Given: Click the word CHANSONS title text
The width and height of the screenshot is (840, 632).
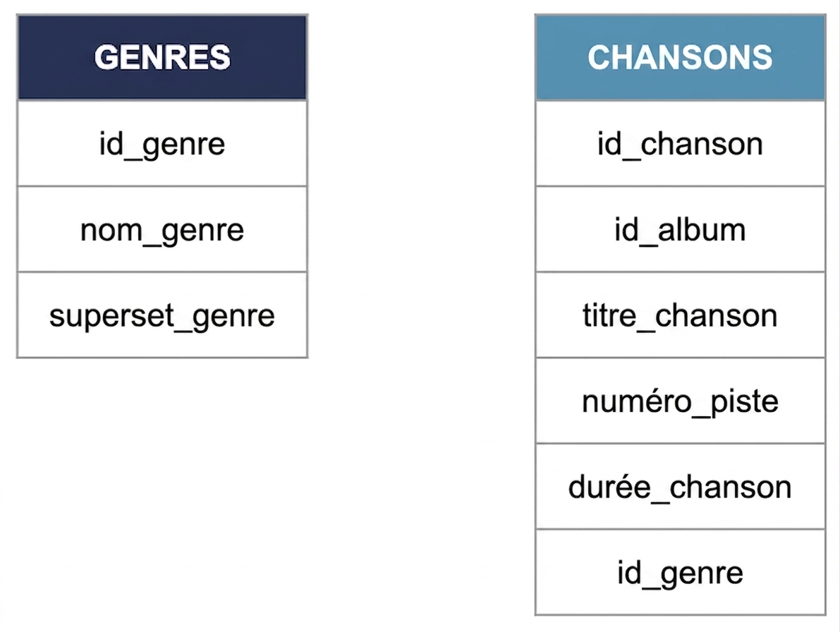Looking at the screenshot, I should click(681, 57).
